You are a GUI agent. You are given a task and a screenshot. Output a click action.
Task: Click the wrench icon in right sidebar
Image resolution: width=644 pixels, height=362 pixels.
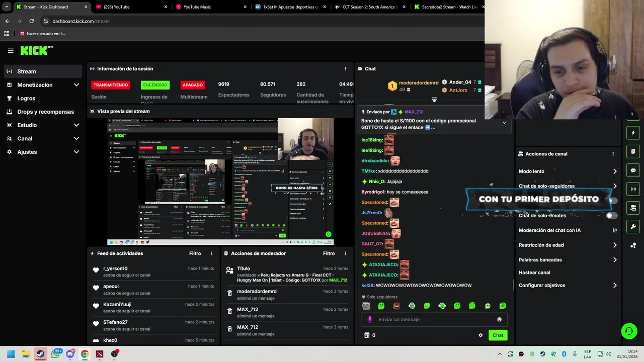pyautogui.click(x=633, y=226)
